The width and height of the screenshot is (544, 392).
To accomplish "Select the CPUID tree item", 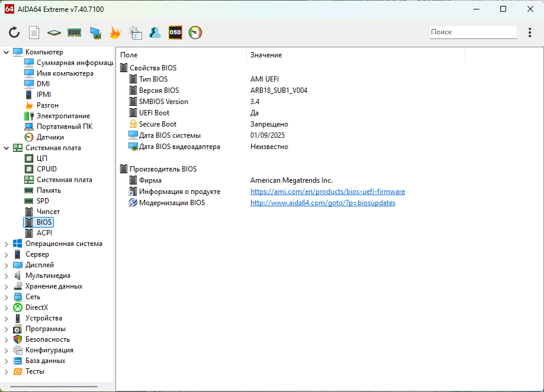I will (x=47, y=169).
